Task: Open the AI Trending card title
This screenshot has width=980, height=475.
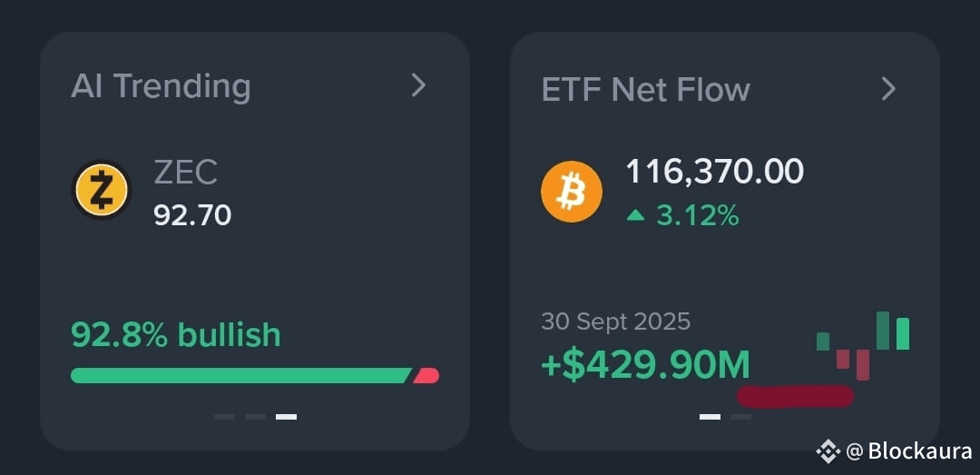Action: click(x=161, y=86)
